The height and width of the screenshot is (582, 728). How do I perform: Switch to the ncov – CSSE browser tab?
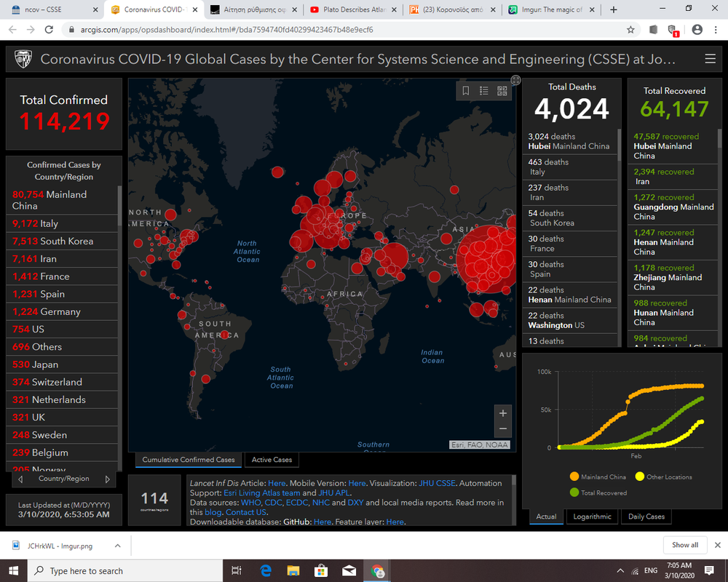point(50,9)
